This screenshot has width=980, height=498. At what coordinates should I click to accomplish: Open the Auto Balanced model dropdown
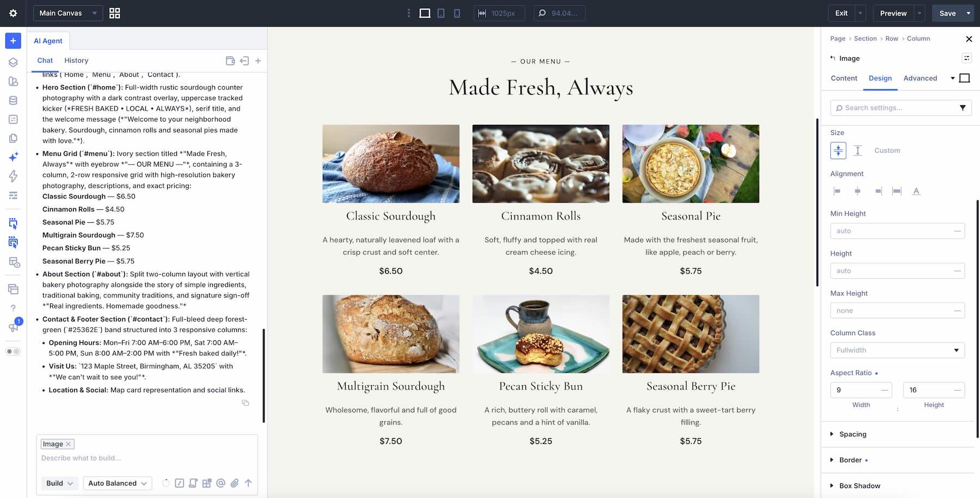[118, 483]
